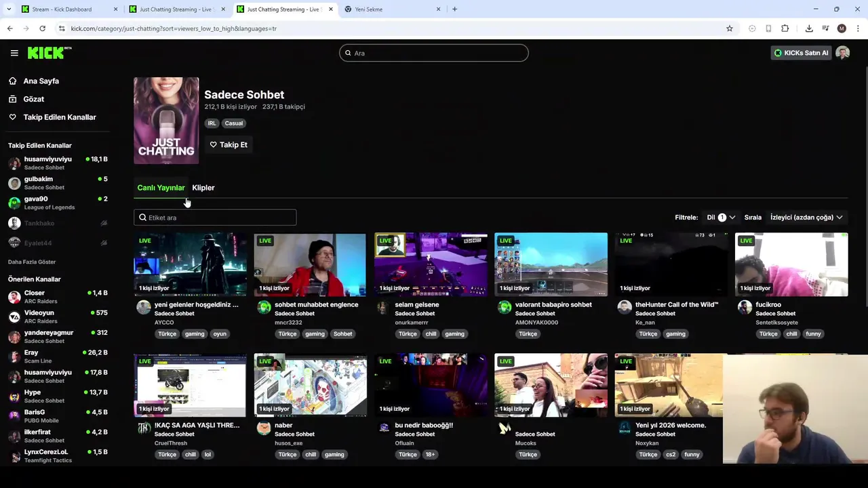
Task: Switch to the Yeni Sekme browser tab
Action: click(393, 9)
